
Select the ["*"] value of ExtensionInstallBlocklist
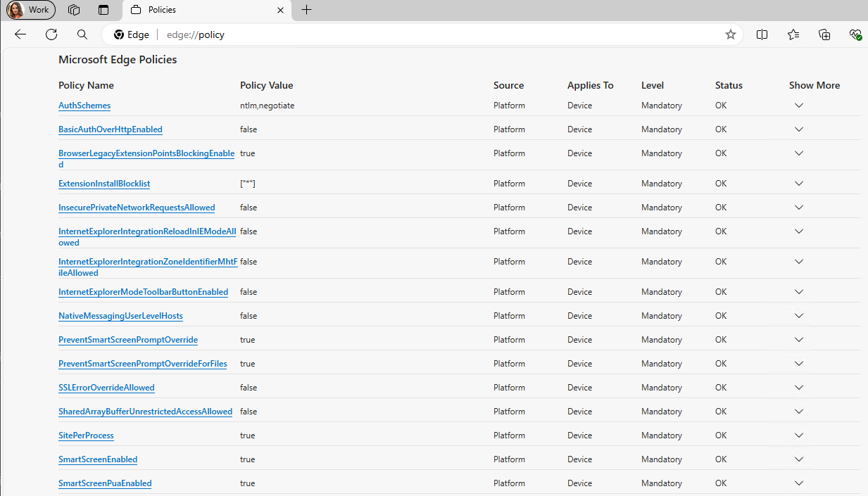[247, 184]
